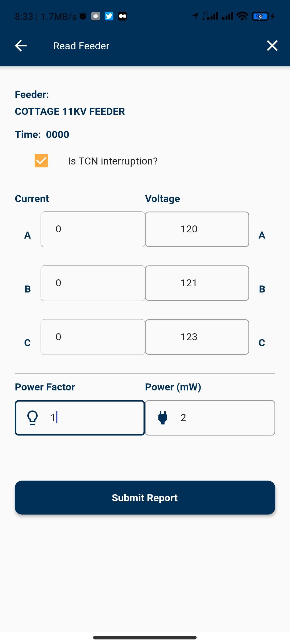Focus the Current C input field
This screenshot has width=290, height=644.
(93, 337)
